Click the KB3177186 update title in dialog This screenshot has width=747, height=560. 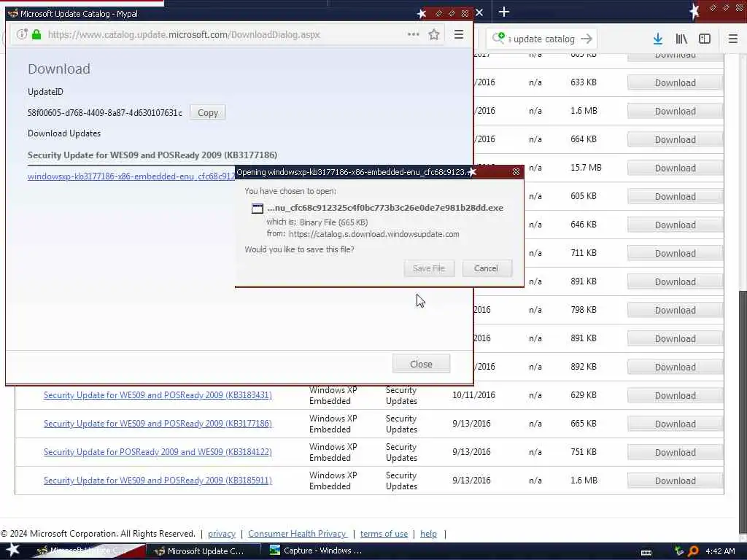(152, 155)
